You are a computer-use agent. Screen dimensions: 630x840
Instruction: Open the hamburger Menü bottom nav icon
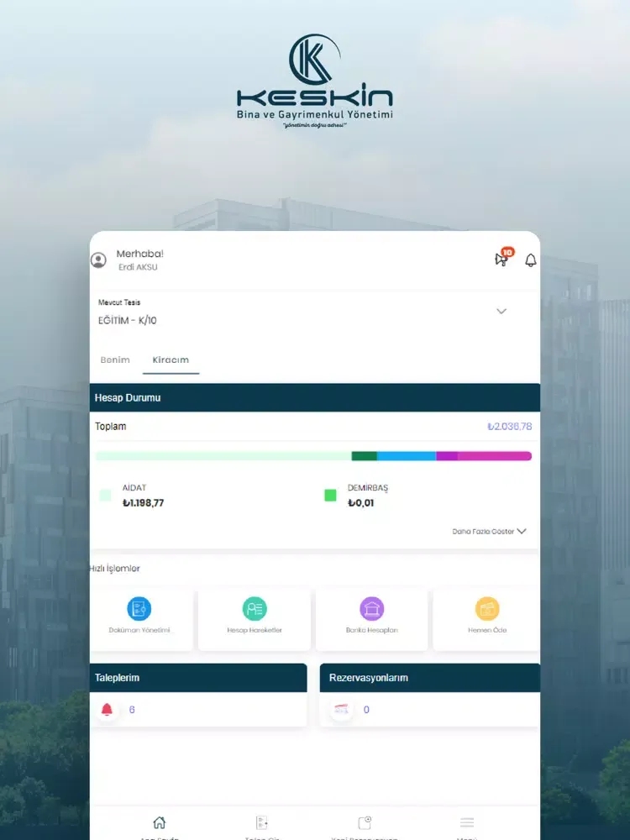467,822
